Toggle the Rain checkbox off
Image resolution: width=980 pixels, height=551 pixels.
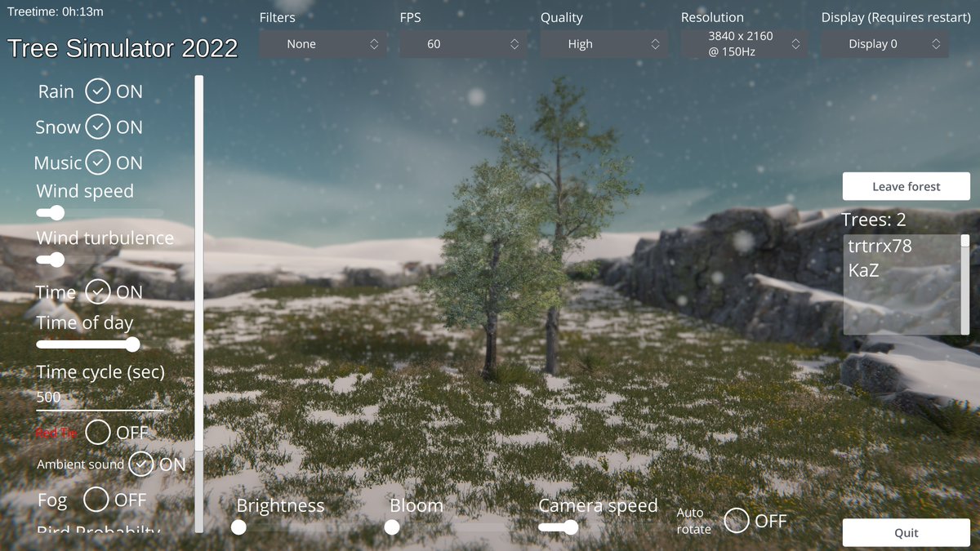click(97, 91)
